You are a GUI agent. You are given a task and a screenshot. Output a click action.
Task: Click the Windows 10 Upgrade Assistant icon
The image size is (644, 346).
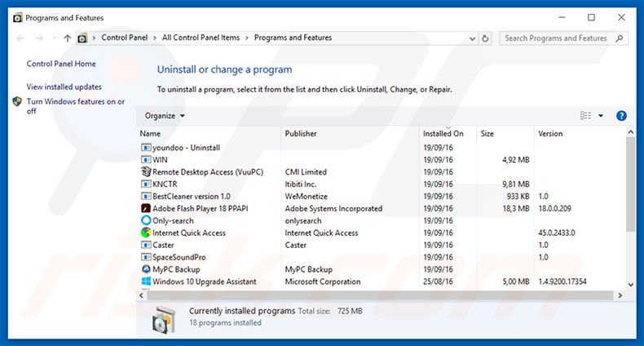[x=146, y=282]
